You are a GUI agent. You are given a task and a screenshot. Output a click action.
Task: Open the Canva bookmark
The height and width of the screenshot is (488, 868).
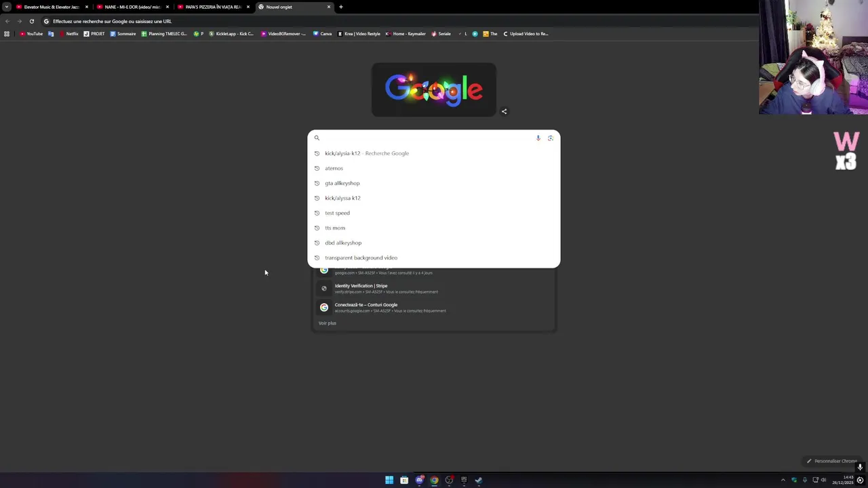pyautogui.click(x=322, y=34)
